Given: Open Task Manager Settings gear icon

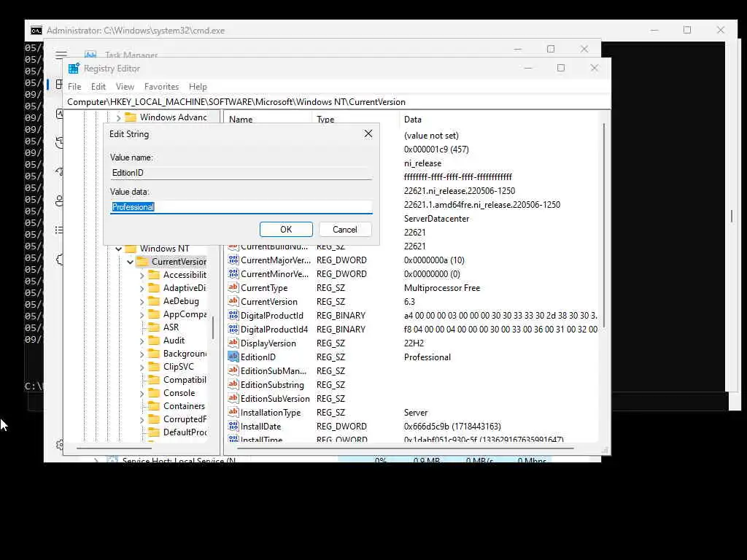Looking at the screenshot, I should click(60, 445).
